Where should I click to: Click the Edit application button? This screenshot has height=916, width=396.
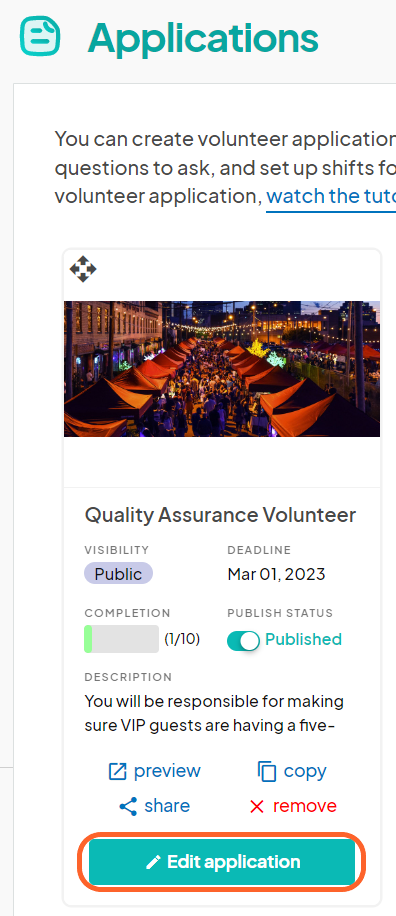point(222,862)
